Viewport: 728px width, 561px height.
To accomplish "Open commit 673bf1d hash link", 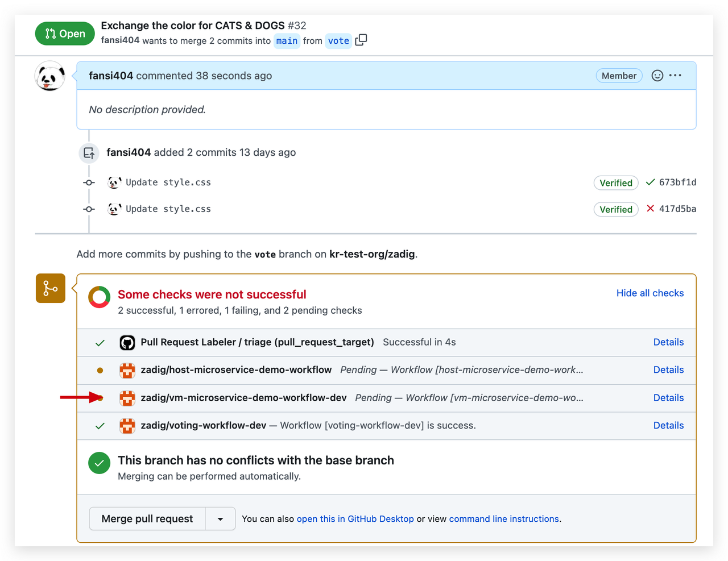I will coord(677,182).
